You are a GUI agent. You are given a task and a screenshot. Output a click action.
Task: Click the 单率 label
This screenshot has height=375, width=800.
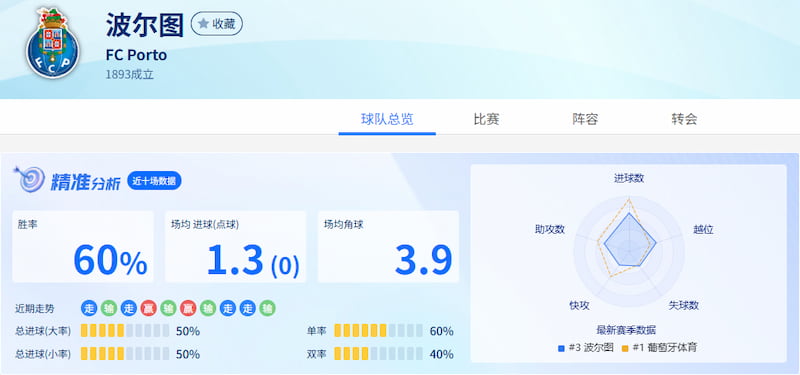(x=316, y=332)
